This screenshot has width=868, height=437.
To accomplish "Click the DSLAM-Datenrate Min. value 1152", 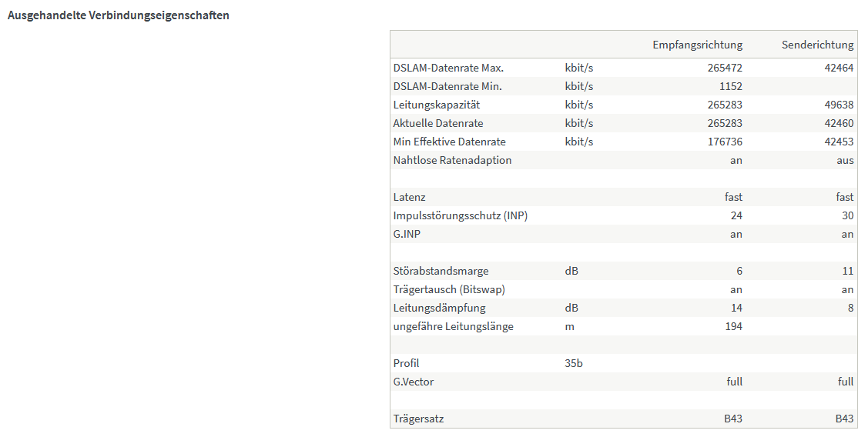I will click(x=730, y=86).
